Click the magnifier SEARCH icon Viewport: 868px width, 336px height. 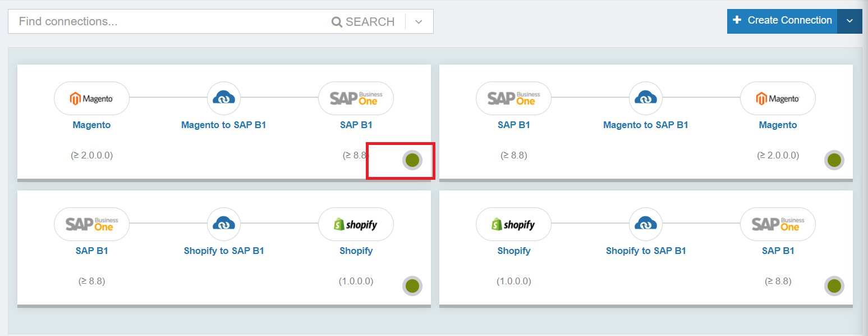tap(337, 22)
